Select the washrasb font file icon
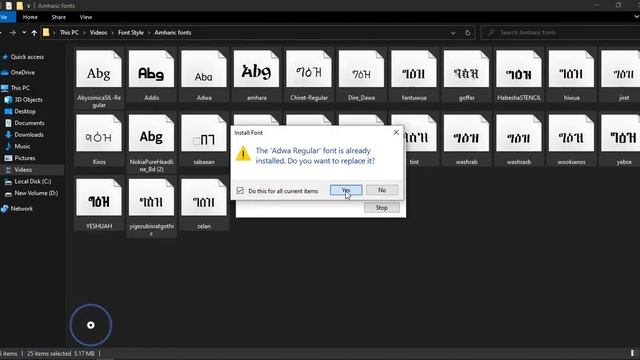This screenshot has height=360, width=640. pyautogui.click(x=519, y=133)
